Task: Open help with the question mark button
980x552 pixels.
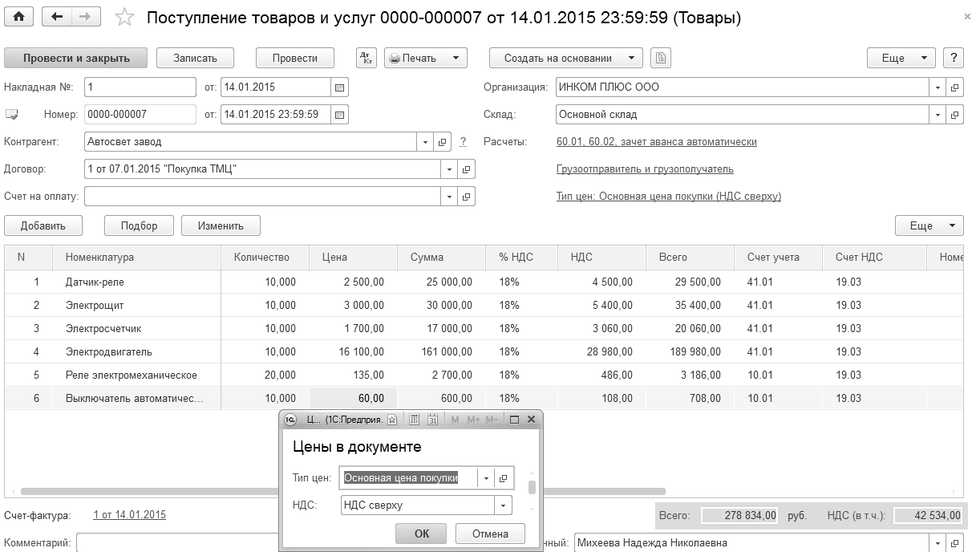Action: pyautogui.click(x=954, y=58)
